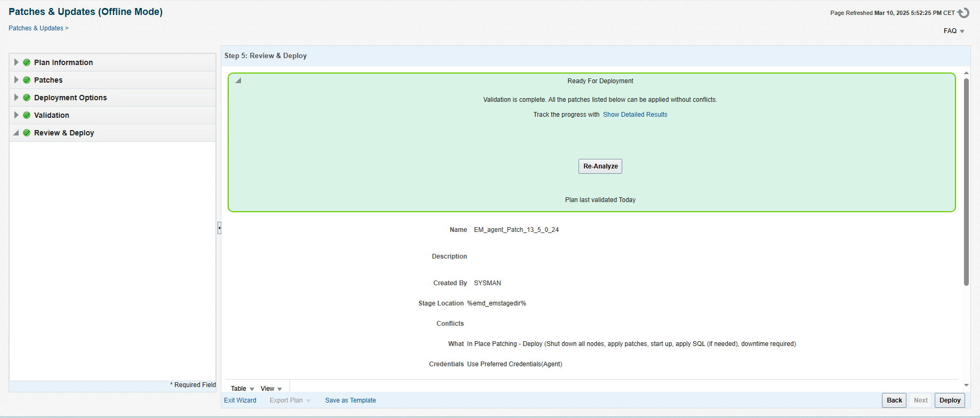Viewport: 980px width, 418px height.
Task: Open the Table menu
Action: coord(242,389)
